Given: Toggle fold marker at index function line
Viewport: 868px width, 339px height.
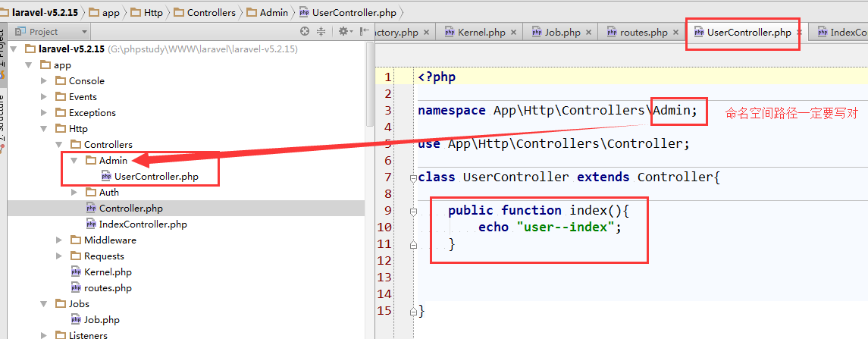Looking at the screenshot, I should point(413,211).
